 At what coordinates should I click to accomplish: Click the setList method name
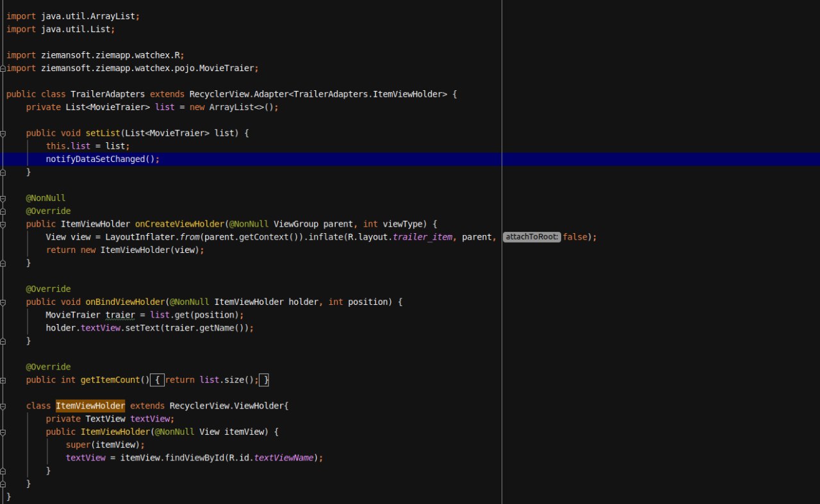pos(102,133)
